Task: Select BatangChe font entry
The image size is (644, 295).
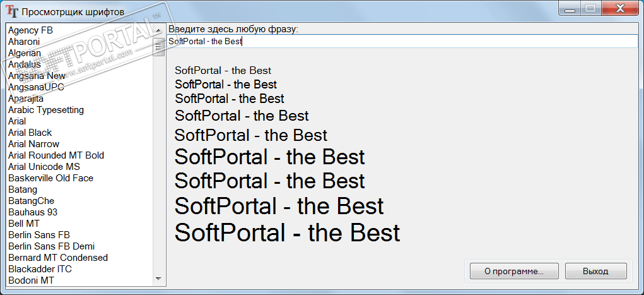Action: (x=31, y=201)
